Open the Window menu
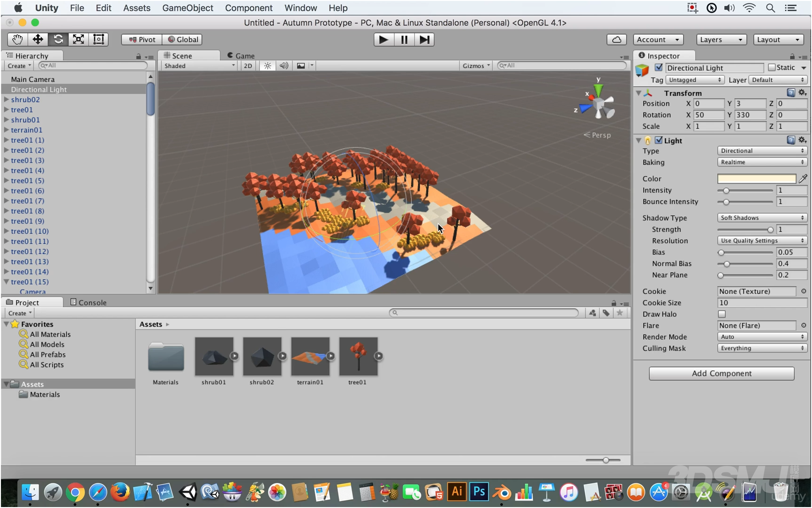This screenshot has width=812, height=508. [x=301, y=8]
